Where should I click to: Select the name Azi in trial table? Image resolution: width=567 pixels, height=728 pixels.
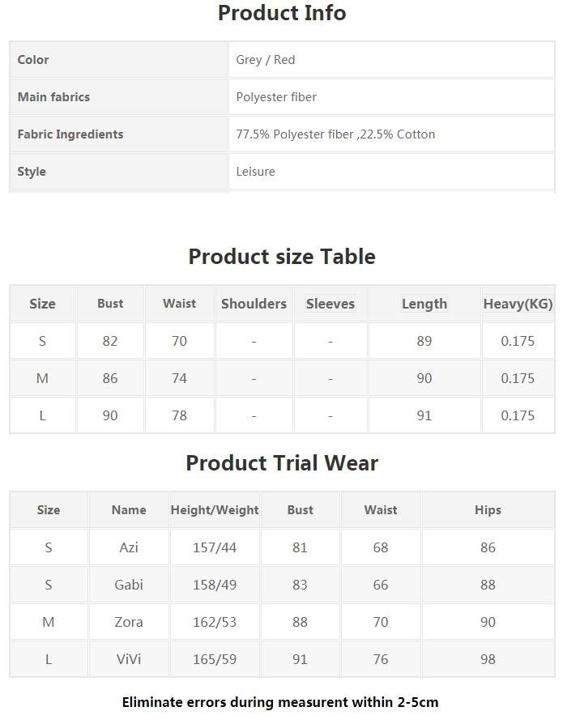coord(129,547)
